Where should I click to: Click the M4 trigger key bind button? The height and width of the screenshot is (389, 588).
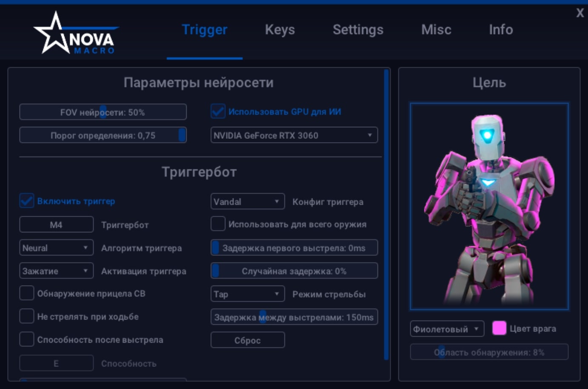56,224
